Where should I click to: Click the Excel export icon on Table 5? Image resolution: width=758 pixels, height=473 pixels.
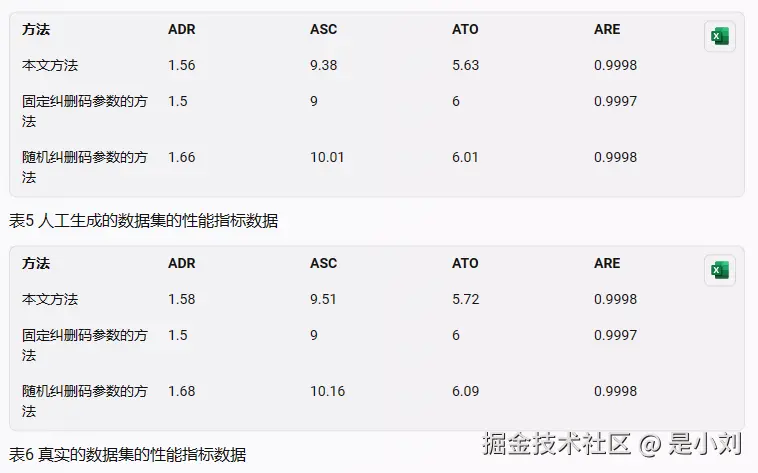(x=720, y=36)
